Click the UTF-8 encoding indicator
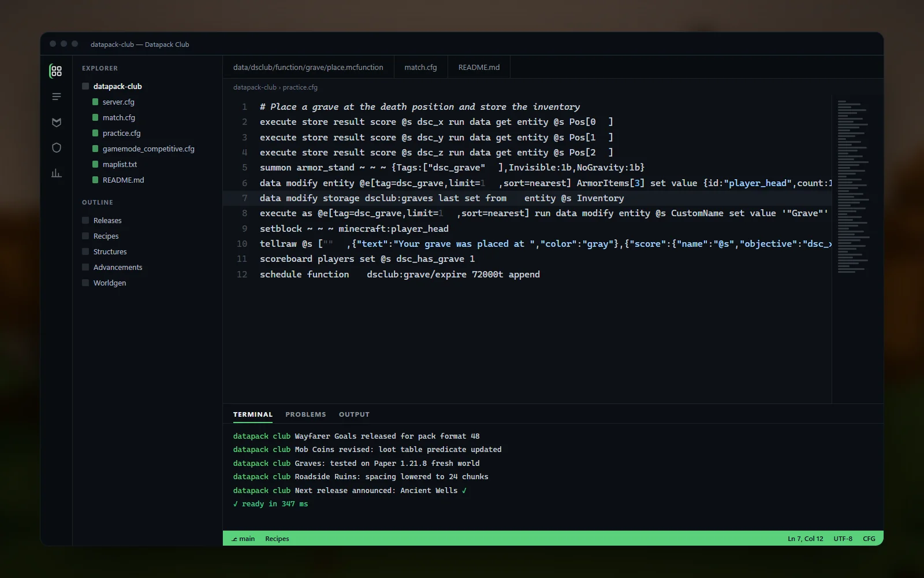This screenshot has width=924, height=578. (843, 539)
